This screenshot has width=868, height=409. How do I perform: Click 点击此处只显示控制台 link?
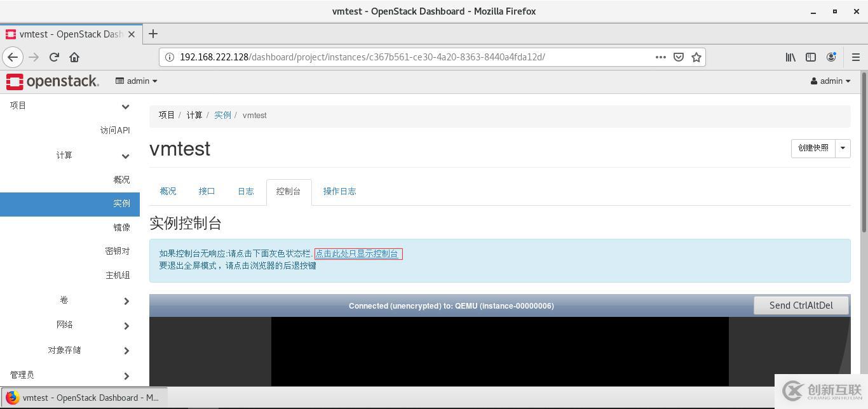click(357, 253)
